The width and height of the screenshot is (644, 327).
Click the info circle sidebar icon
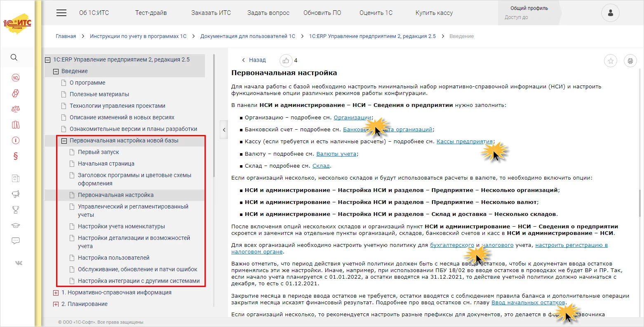point(16,140)
